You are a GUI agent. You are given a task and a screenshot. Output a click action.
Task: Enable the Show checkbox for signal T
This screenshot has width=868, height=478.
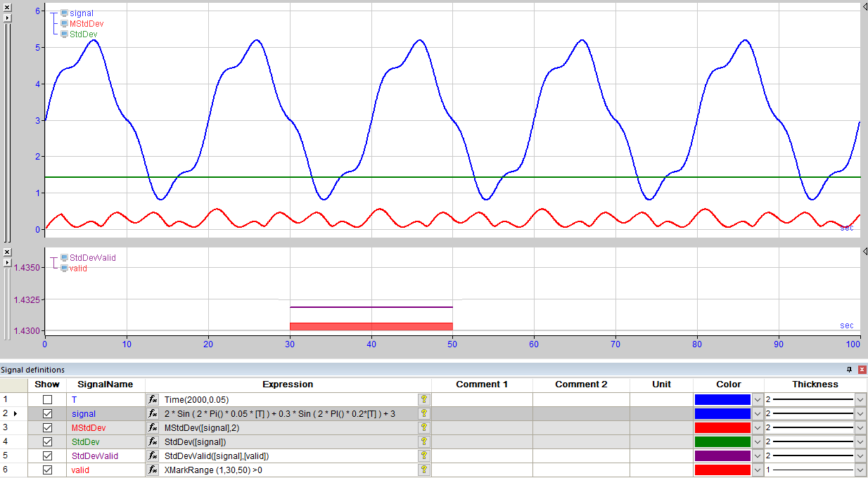(x=47, y=399)
